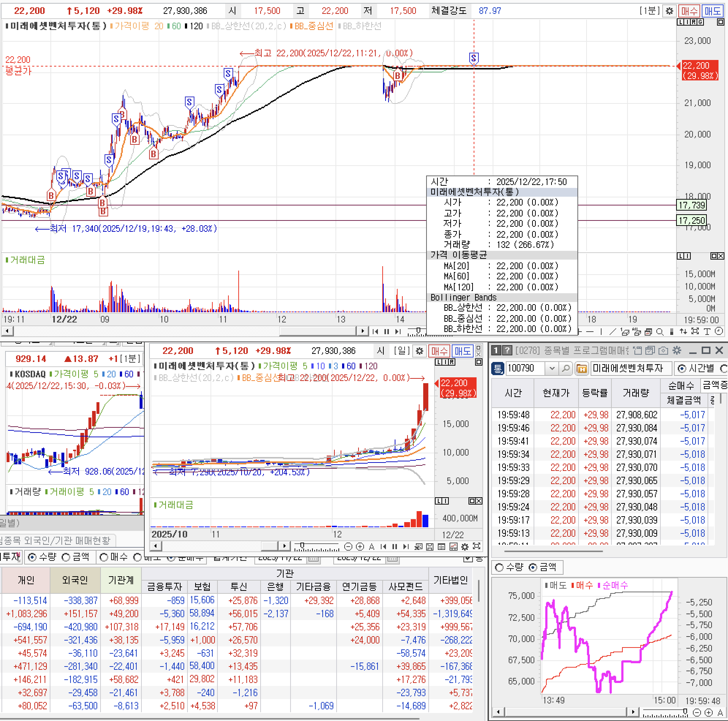
Task: Pause playback in the top chart toolbar
Action: tap(386, 332)
